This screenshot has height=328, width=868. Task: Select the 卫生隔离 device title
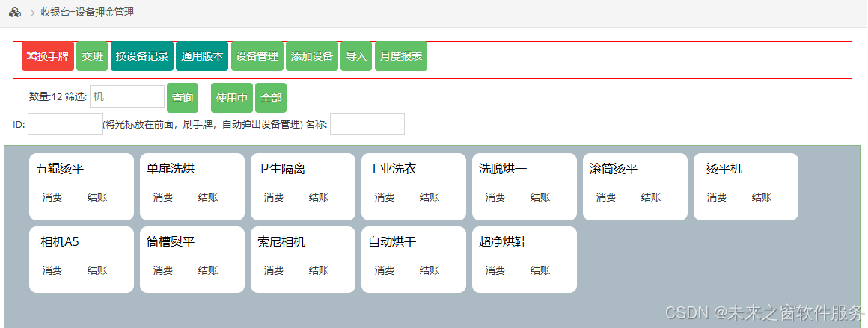coord(281,169)
